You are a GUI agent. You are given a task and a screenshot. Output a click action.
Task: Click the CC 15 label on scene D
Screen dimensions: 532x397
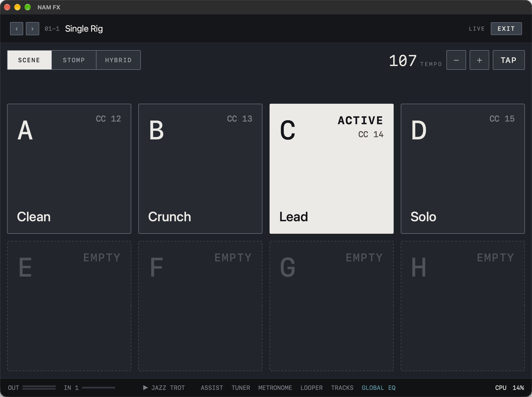coord(502,119)
